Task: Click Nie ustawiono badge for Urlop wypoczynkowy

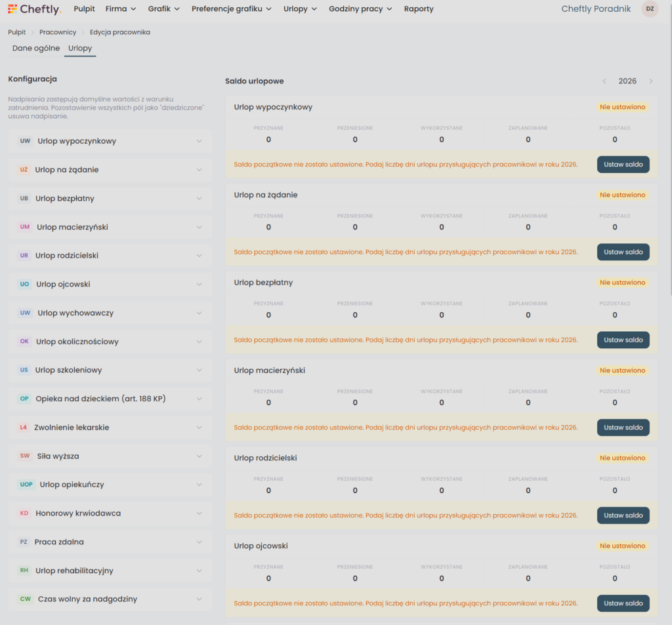Action: click(x=622, y=107)
